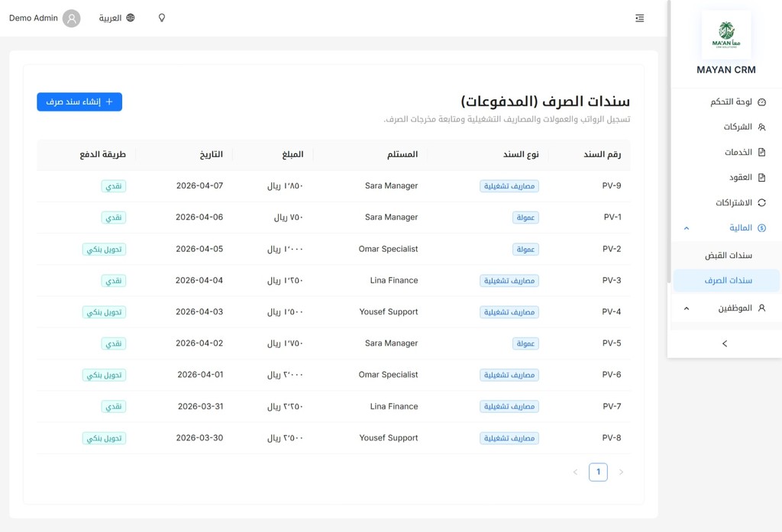
Task: Switch language via العربية label
Action: 110,18
